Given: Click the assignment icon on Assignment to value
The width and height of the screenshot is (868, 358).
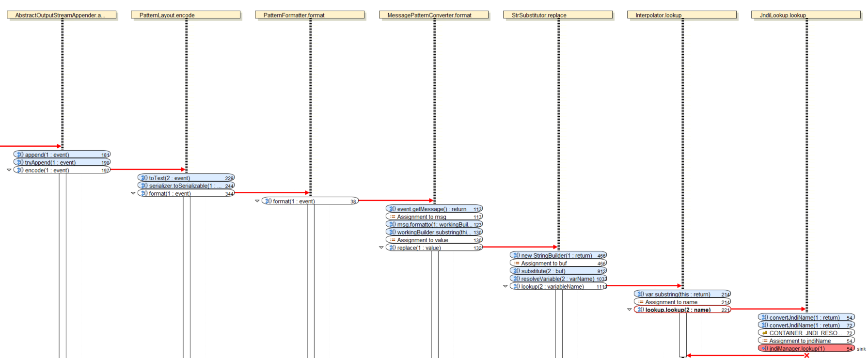Looking at the screenshot, I should click(393, 240).
